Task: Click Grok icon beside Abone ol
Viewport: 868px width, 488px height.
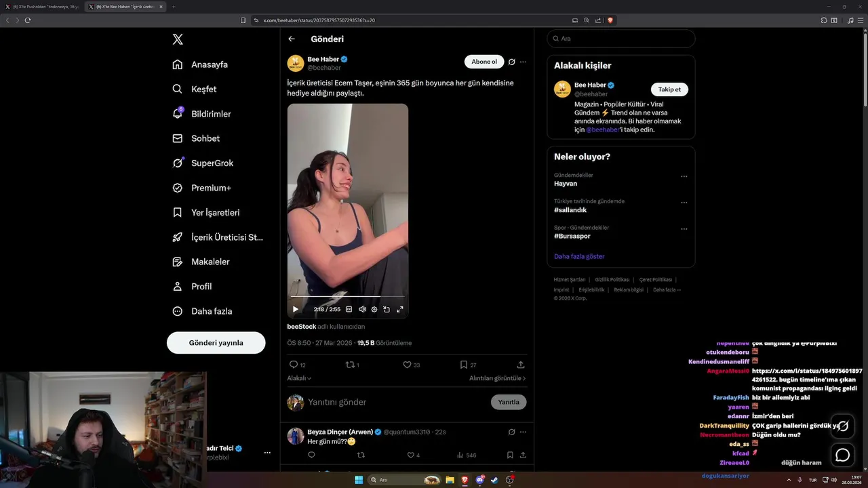Action: pyautogui.click(x=512, y=62)
